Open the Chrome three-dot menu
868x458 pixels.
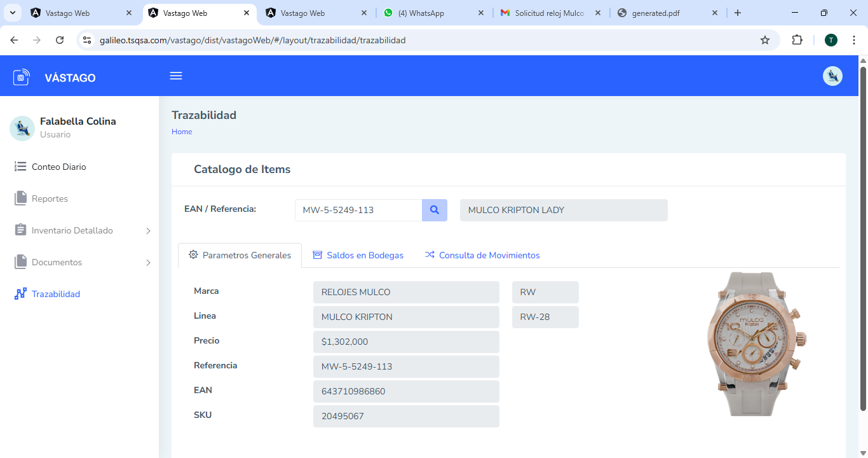tap(854, 40)
